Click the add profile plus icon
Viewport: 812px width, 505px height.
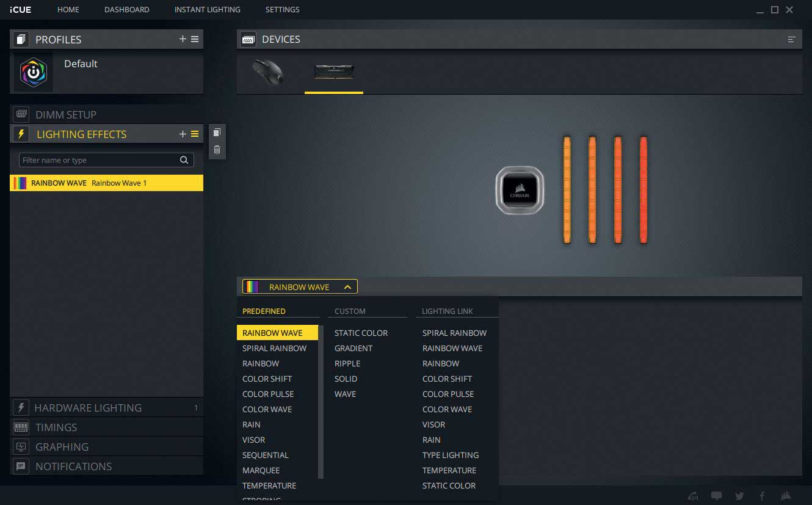click(183, 39)
